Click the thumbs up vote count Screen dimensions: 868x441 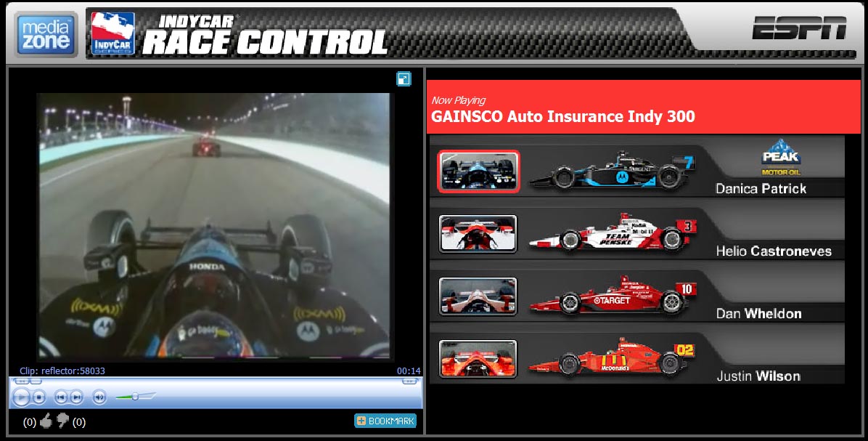(30, 422)
